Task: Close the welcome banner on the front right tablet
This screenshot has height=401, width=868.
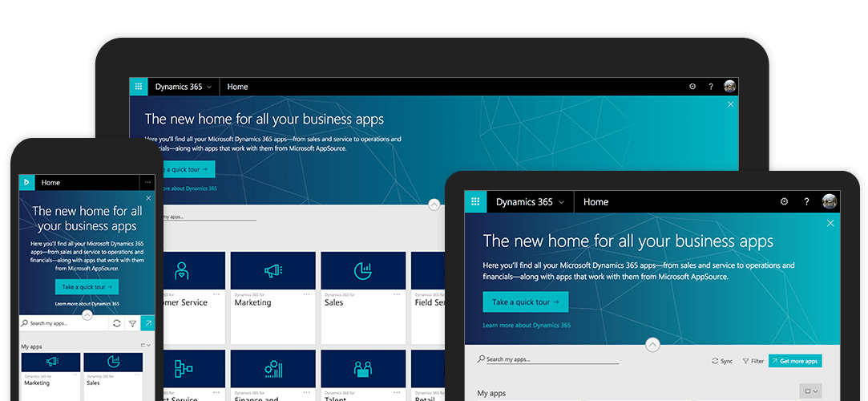Action: (830, 223)
